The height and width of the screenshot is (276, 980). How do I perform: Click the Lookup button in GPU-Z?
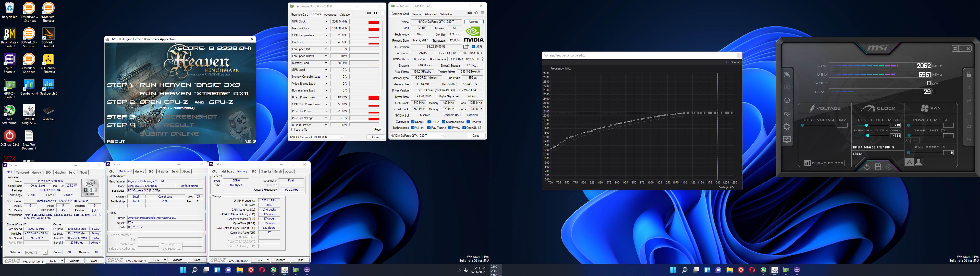click(x=474, y=22)
